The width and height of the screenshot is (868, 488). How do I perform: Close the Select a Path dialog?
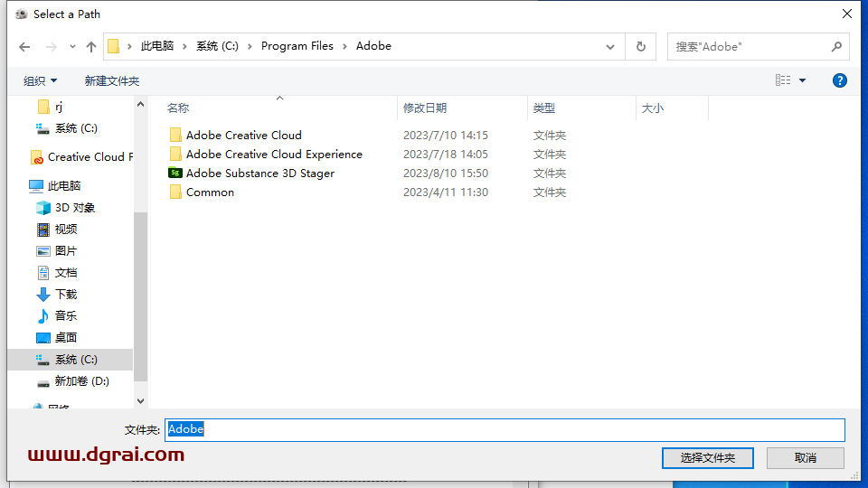847,14
